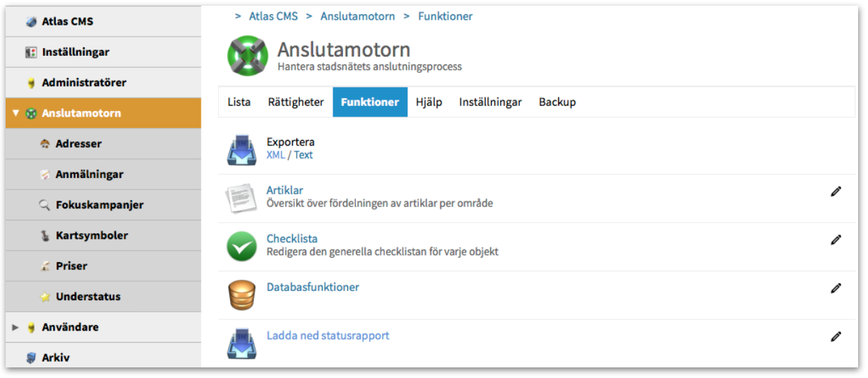The image size is (868, 378).
Task: Collapse the Anslutamotorn sidebar section
Action: pyautogui.click(x=16, y=113)
